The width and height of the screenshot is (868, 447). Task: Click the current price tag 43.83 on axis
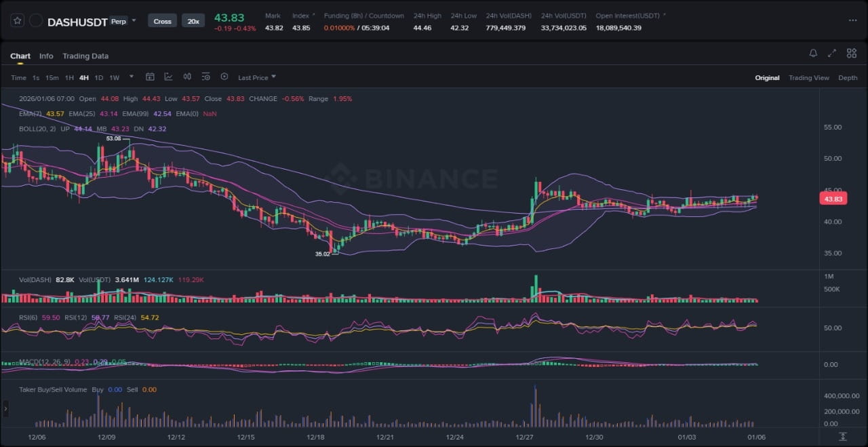[833, 199]
